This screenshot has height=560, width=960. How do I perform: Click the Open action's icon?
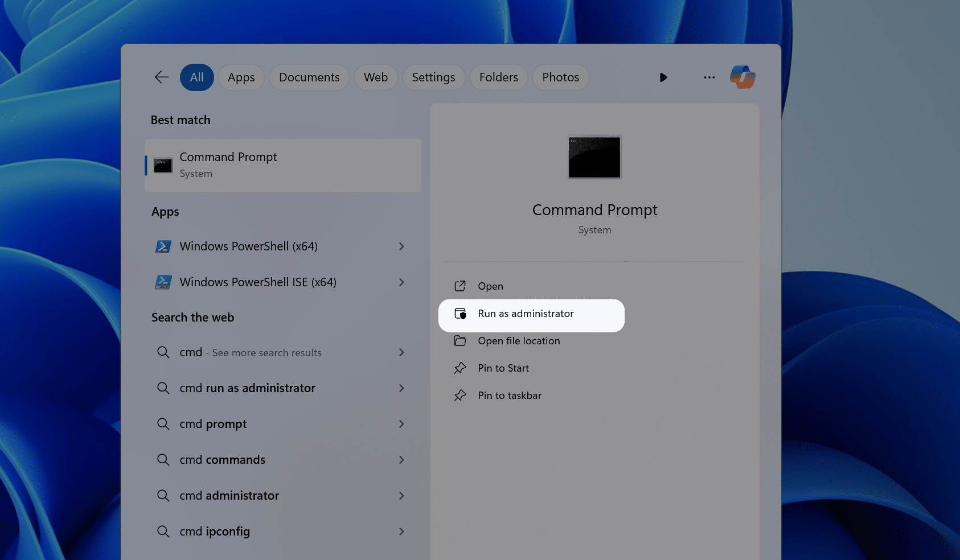point(460,286)
